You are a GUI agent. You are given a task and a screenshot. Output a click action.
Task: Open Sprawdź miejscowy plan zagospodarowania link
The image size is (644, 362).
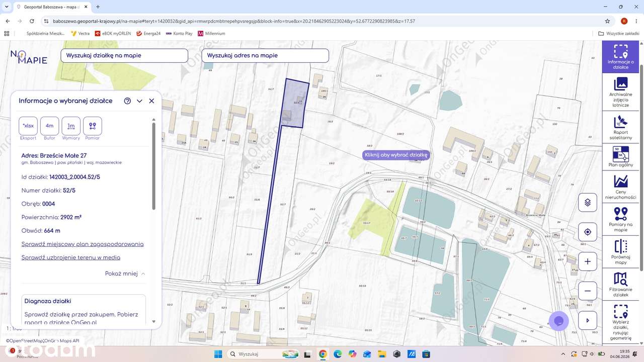point(83,244)
